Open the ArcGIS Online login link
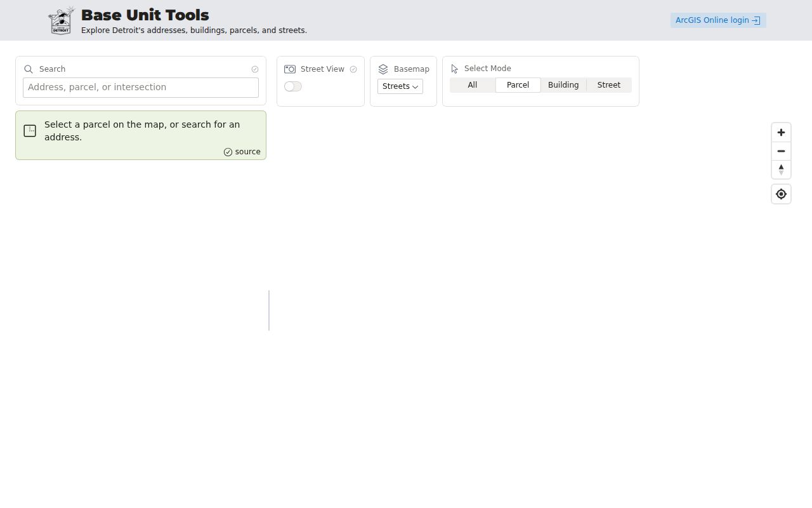The image size is (812, 508). pos(718,20)
